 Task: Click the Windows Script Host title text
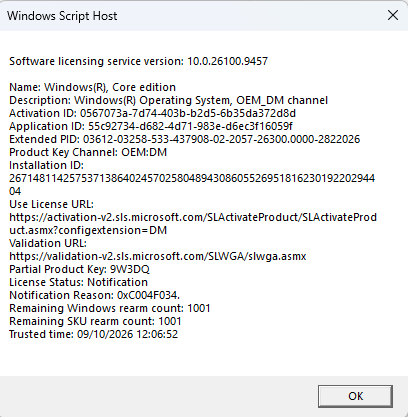[x=62, y=16]
